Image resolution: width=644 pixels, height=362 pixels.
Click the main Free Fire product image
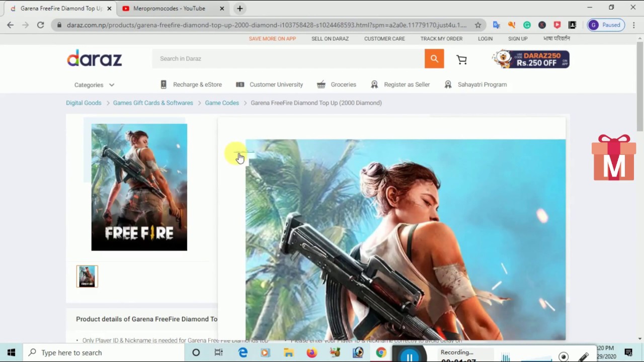[139, 187]
